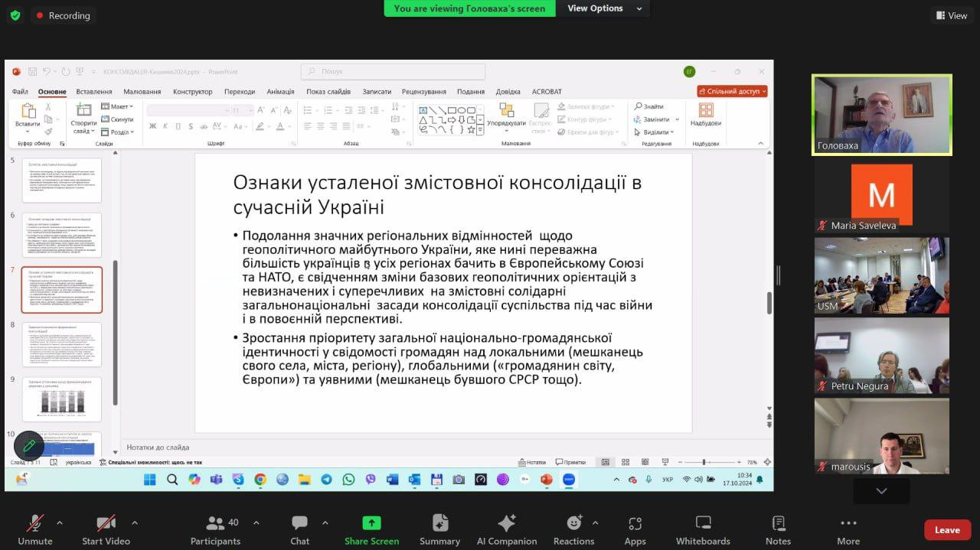This screenshot has width=980, height=550.
Task: Toggle the Recording indicator
Action: tap(62, 15)
